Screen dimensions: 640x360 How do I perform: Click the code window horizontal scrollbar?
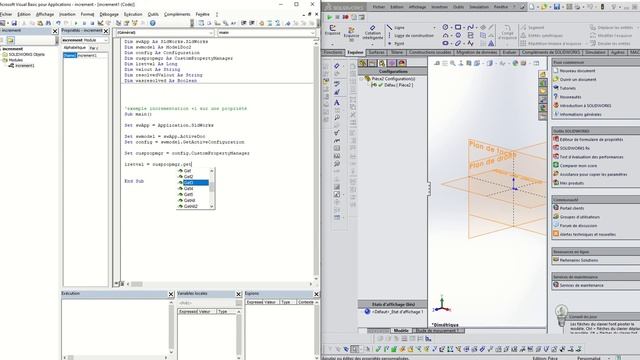219,284
